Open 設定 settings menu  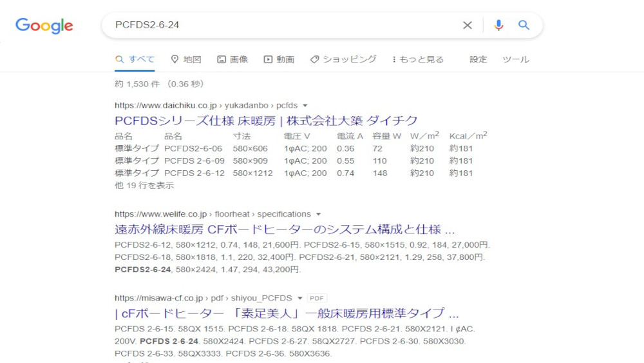click(x=478, y=59)
